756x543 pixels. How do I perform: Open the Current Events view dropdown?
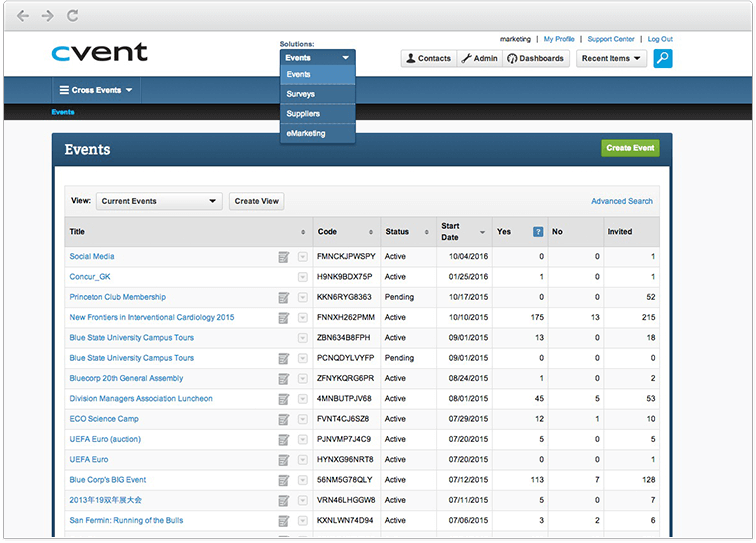(x=159, y=201)
